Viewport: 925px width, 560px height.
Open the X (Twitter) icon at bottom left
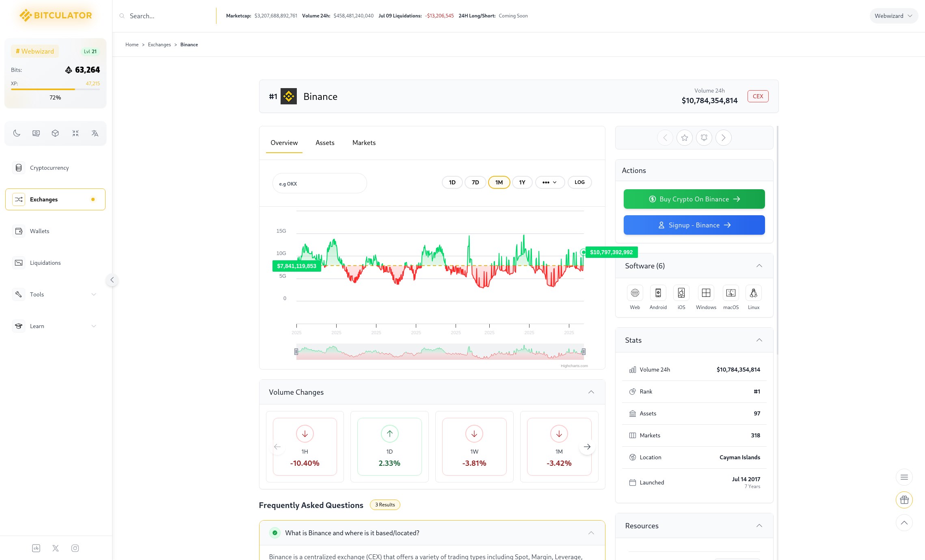[55, 548]
